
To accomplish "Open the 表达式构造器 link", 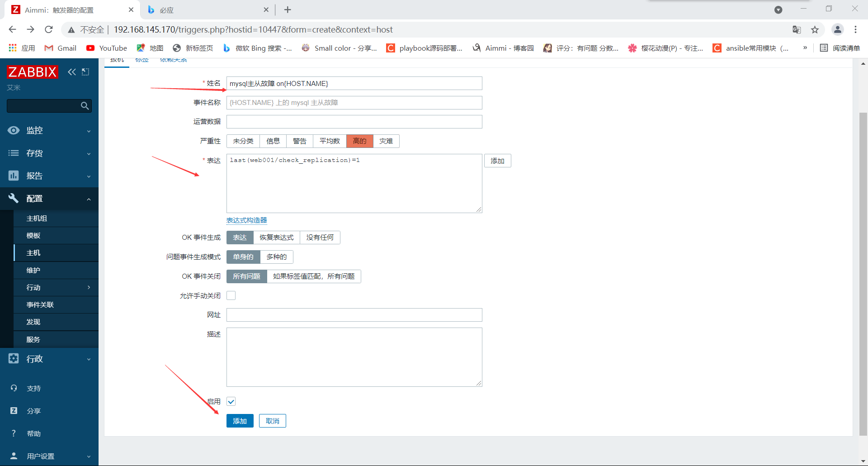I will (247, 220).
